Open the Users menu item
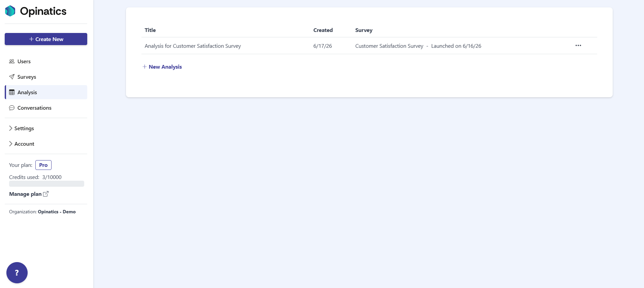 click(x=46, y=61)
